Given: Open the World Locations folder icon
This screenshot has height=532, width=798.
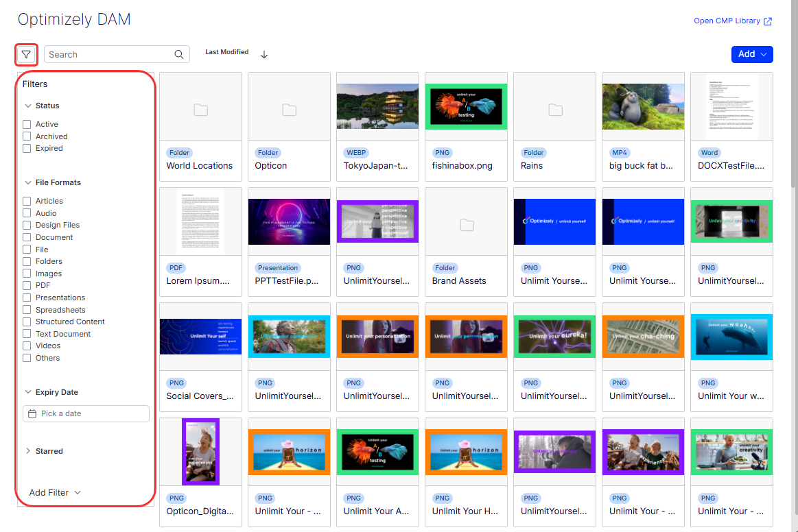Looking at the screenshot, I should pos(200,110).
